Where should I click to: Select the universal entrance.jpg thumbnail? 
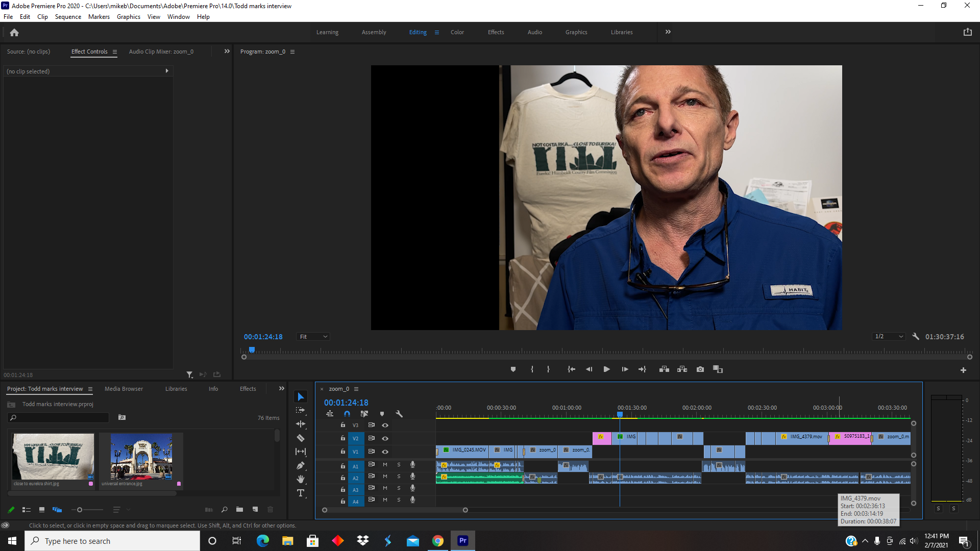(x=141, y=457)
